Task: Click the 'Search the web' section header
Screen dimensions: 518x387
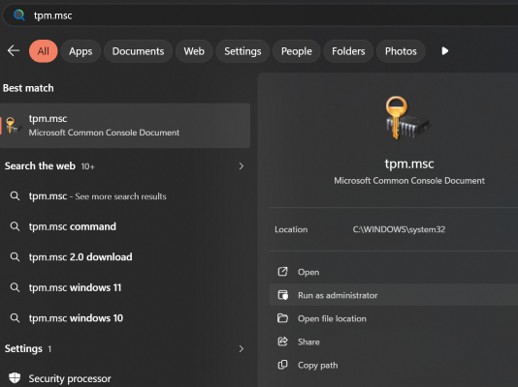Action: click(40, 166)
